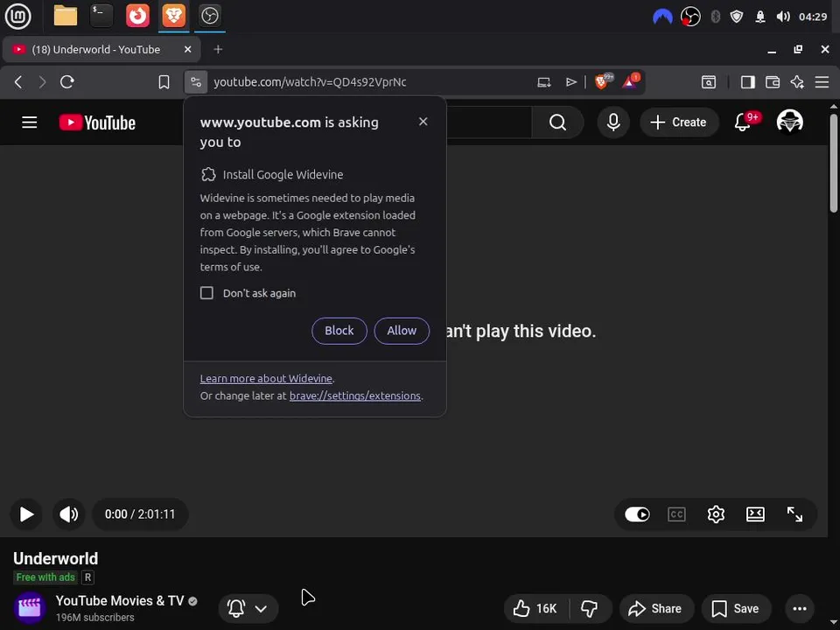Open Brave Rewards triangle icon
Screen dimensions: 840x630
[x=631, y=81]
